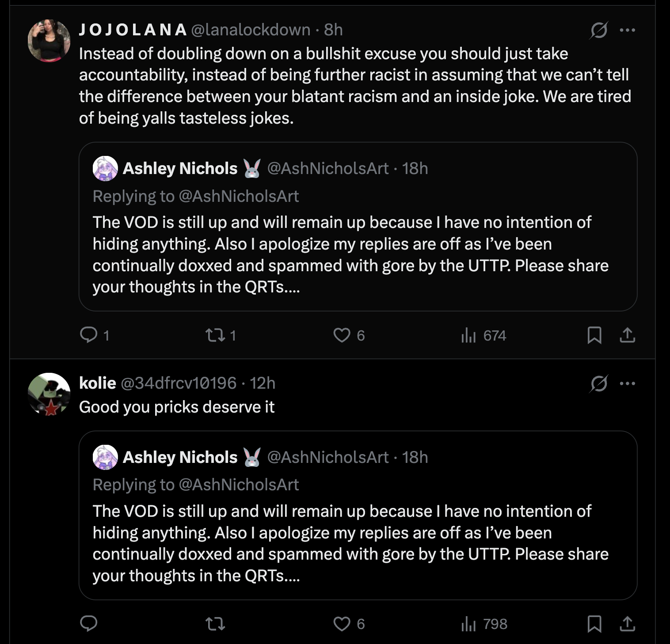Open Grok icon on kolie's post
Viewport: 670px width, 644px height.
click(599, 383)
